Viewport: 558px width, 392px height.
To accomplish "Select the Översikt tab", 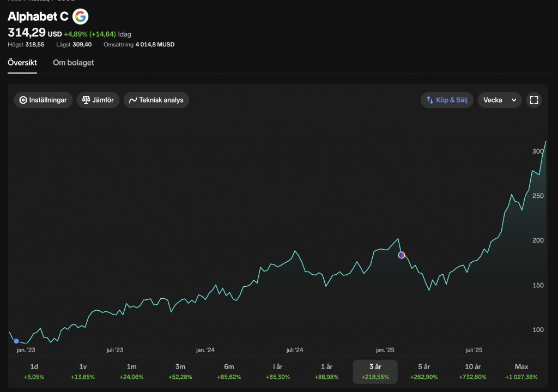I will (x=22, y=63).
